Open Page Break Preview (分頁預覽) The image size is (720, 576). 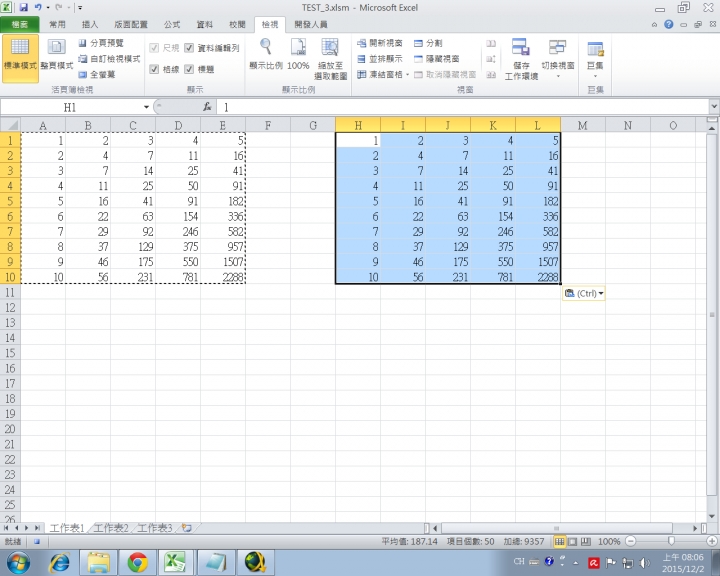pos(101,43)
